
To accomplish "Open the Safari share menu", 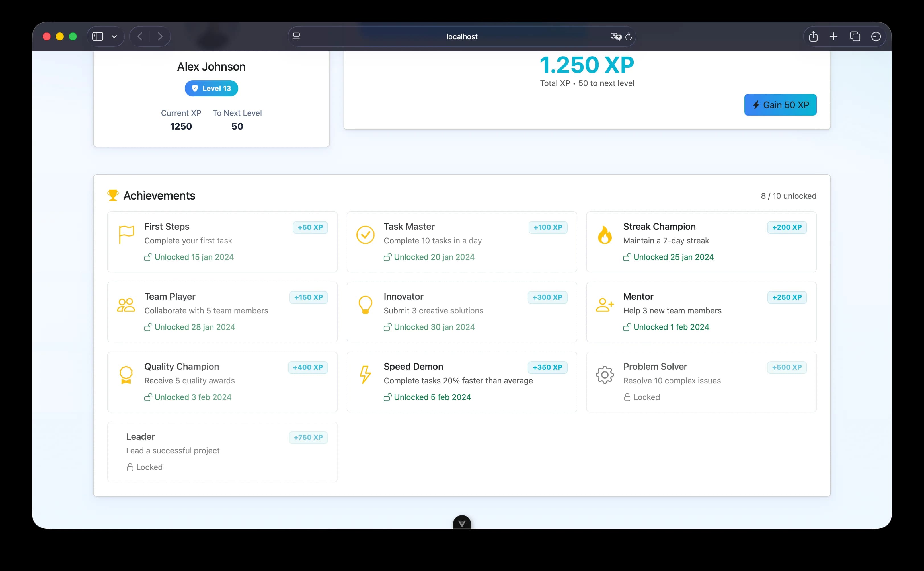I will 813,36.
